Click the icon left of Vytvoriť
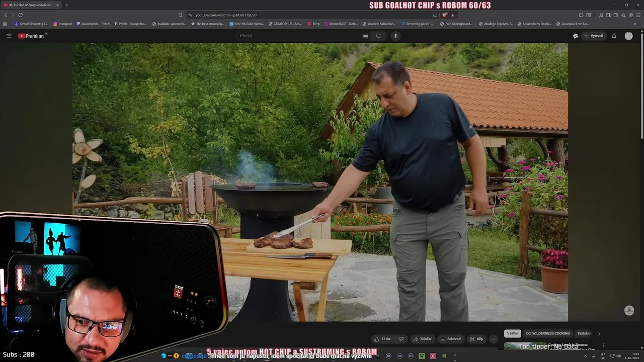 point(576,36)
